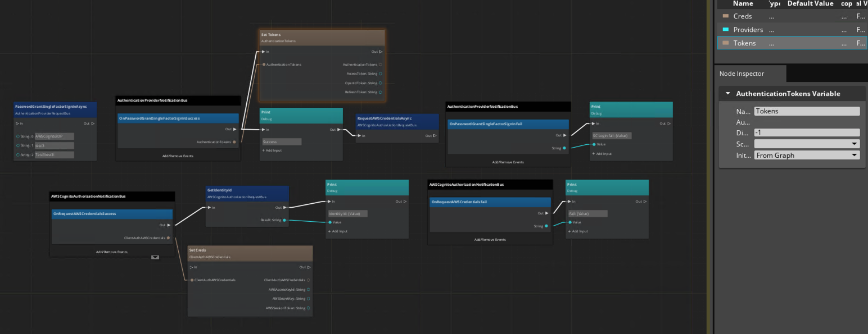Click the Name column header in variables table

tap(743, 4)
